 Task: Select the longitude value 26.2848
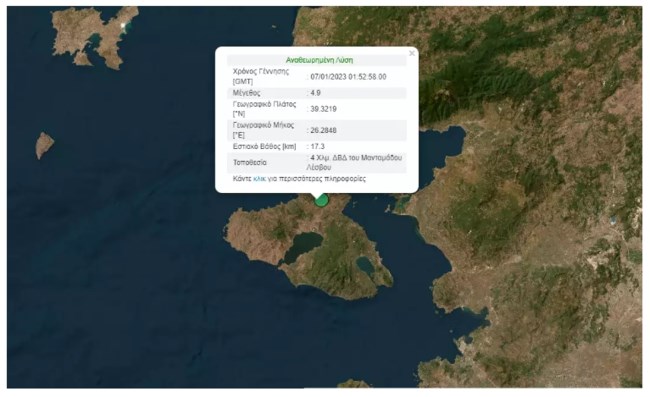coord(323,130)
